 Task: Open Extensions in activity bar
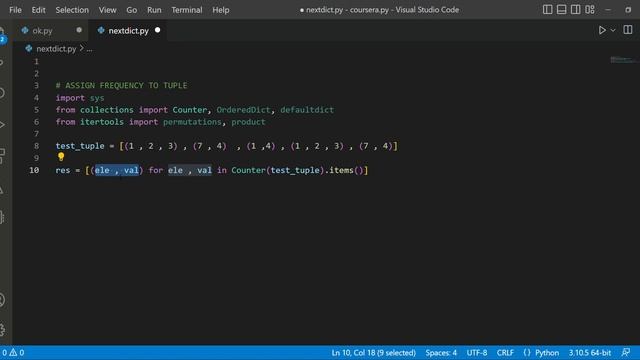2,156
